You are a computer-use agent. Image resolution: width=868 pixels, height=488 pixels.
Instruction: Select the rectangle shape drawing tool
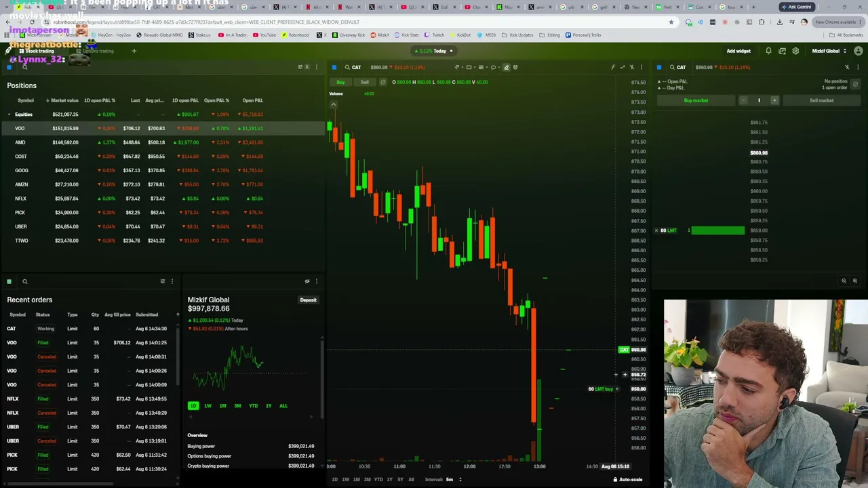point(469,67)
